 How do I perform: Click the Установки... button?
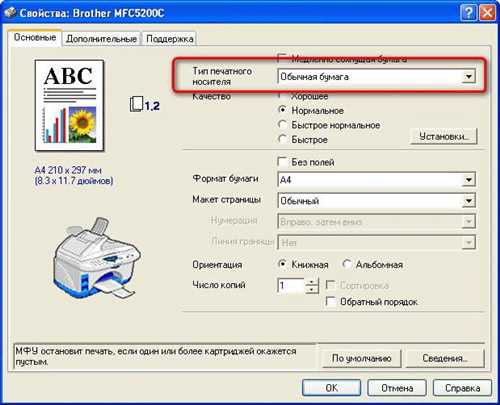pyautogui.click(x=444, y=136)
